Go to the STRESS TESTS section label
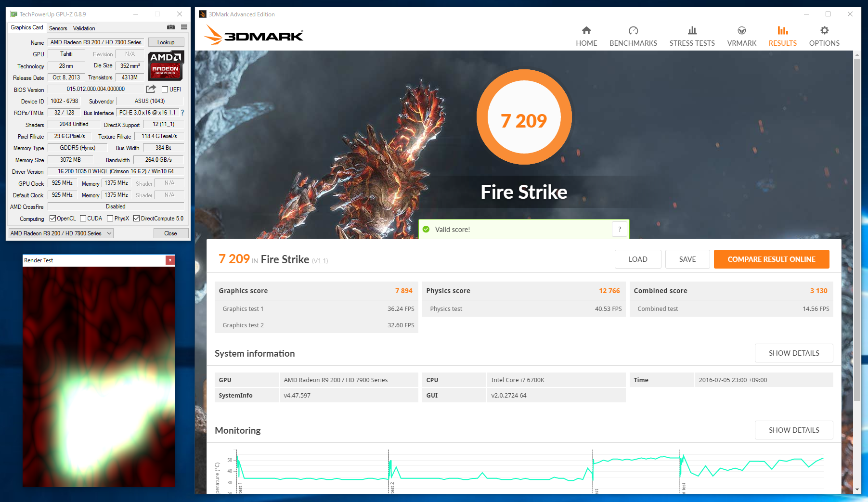The width and height of the screenshot is (868, 502). pyautogui.click(x=692, y=43)
